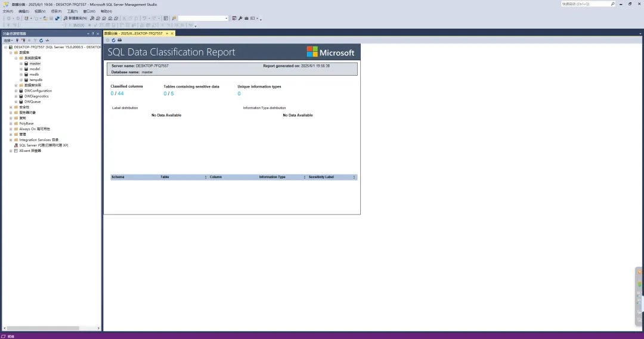Click the window layout icon in main toolbar
This screenshot has width=644, height=339.
(x=253, y=18)
